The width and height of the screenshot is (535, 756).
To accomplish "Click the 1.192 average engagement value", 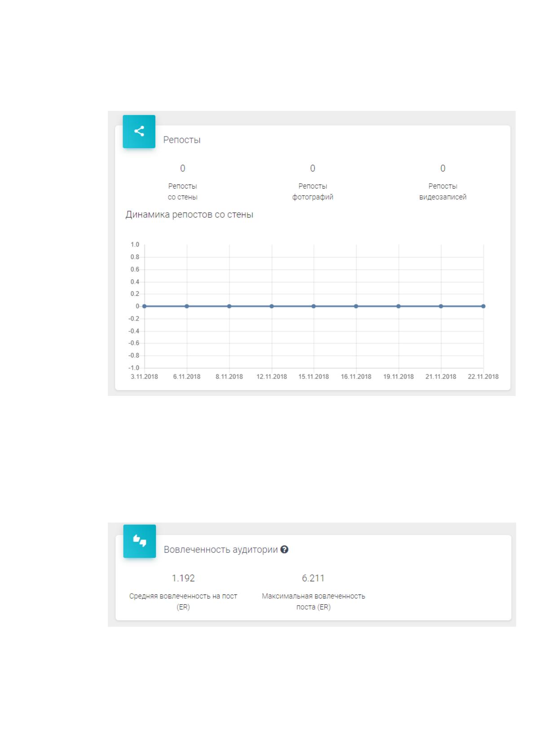I will pyautogui.click(x=183, y=578).
